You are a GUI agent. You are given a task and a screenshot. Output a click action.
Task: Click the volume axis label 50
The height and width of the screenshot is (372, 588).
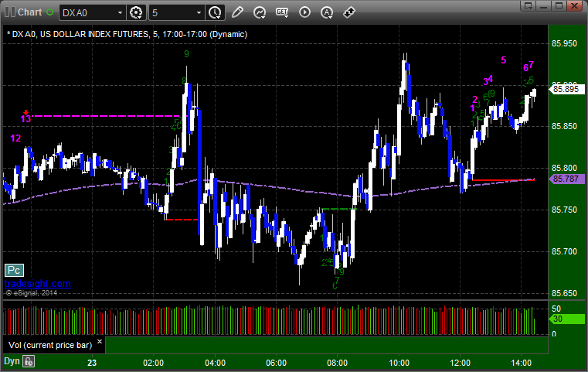556,309
